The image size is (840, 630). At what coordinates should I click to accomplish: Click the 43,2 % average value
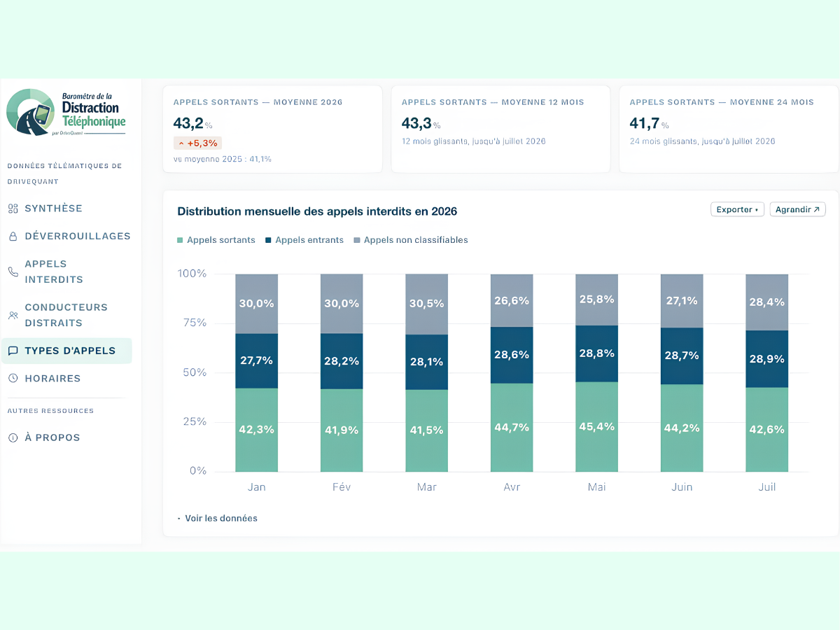point(192,124)
